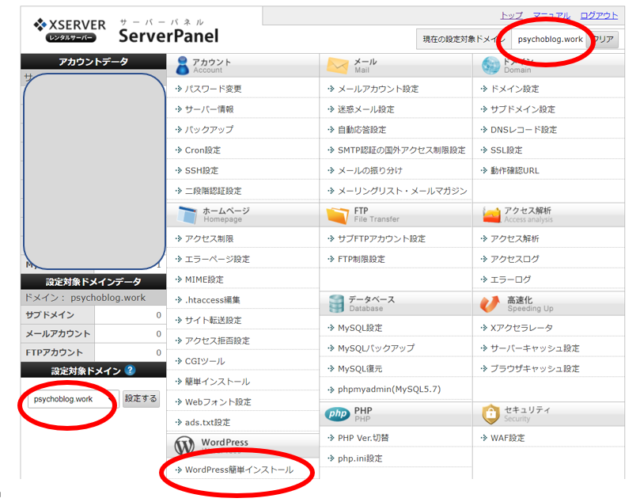Open php.ini設定

[x=360, y=458]
